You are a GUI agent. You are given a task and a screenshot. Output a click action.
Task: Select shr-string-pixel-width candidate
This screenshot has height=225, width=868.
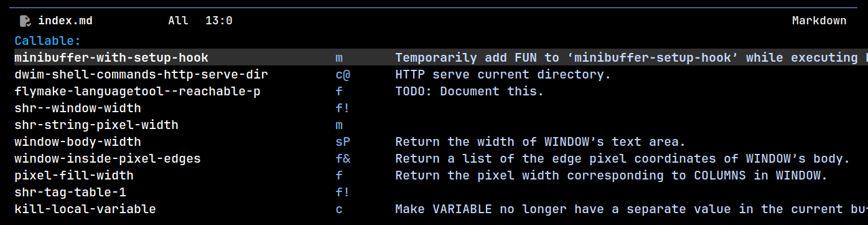coord(96,125)
